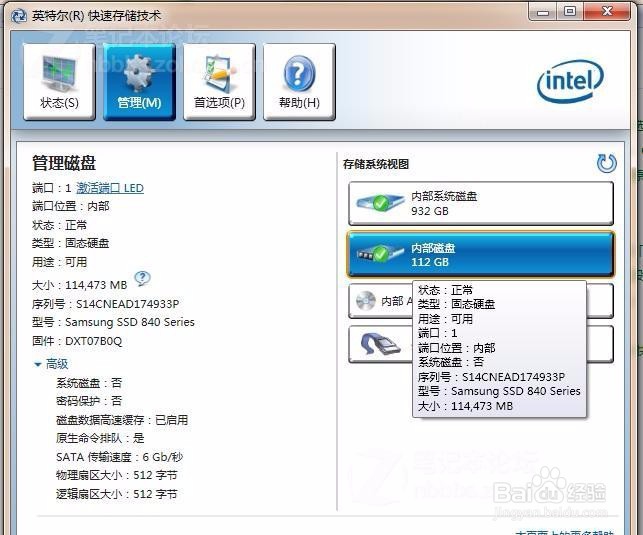Open the 首选项(P) preferences tab

pyautogui.click(x=219, y=82)
